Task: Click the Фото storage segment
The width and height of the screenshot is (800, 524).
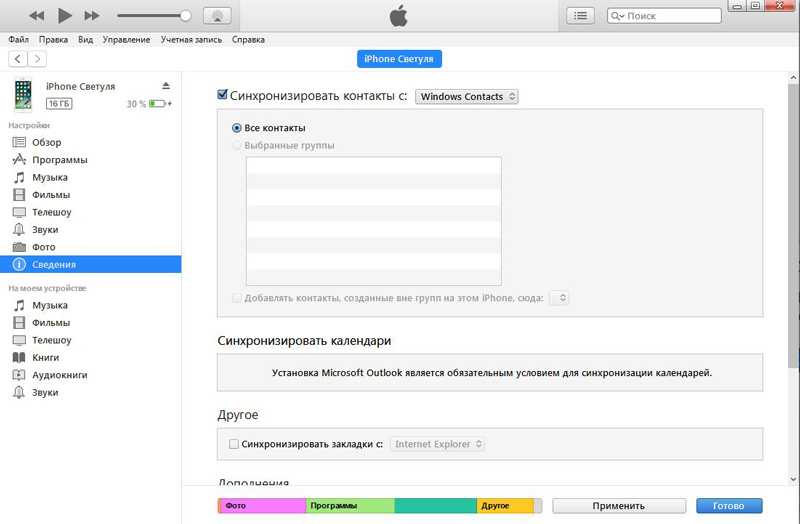Action: click(x=263, y=506)
